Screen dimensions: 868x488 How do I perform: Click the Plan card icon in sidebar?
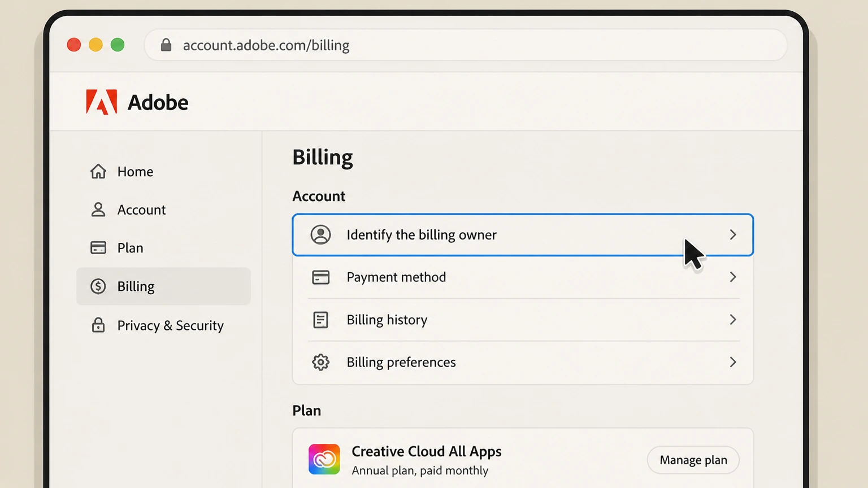[98, 247]
